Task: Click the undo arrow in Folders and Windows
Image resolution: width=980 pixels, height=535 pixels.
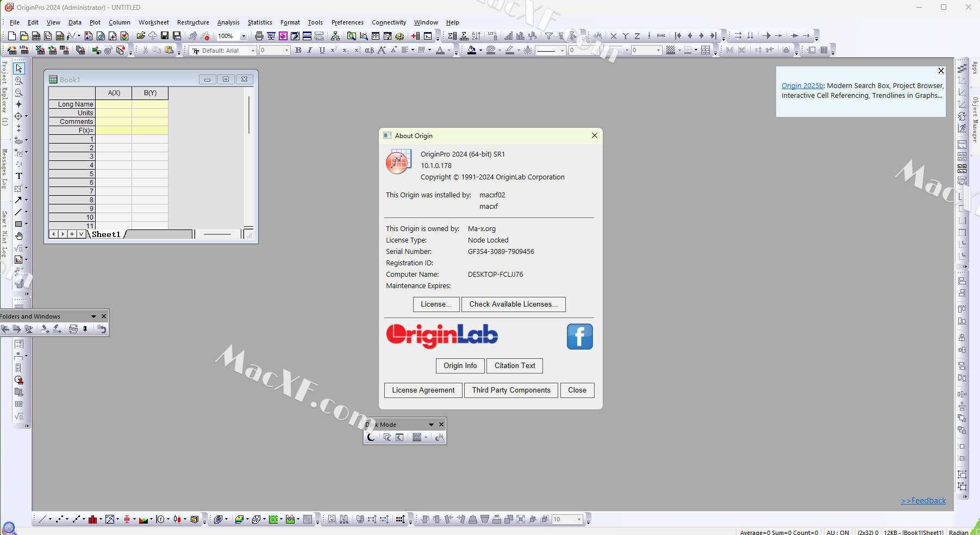Action: pos(102,329)
